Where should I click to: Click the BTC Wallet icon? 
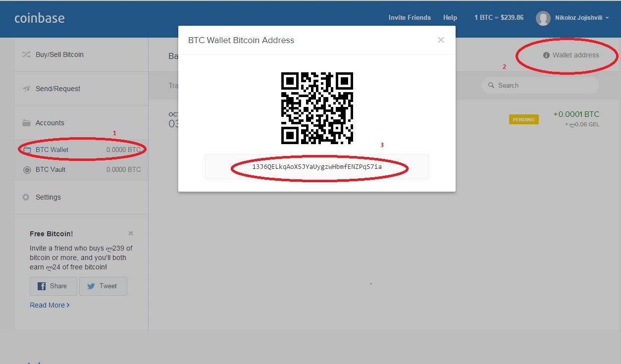point(27,150)
